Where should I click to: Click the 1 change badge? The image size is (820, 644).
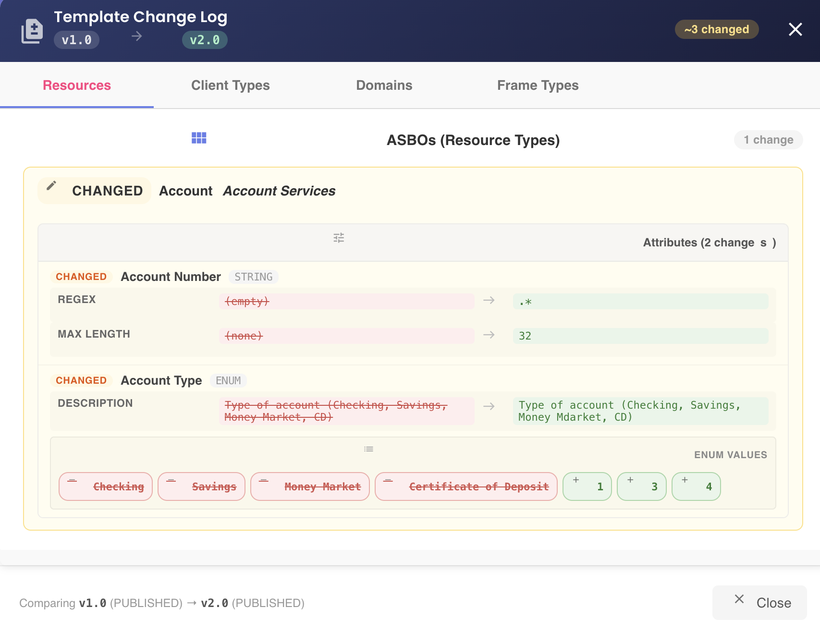click(x=769, y=140)
